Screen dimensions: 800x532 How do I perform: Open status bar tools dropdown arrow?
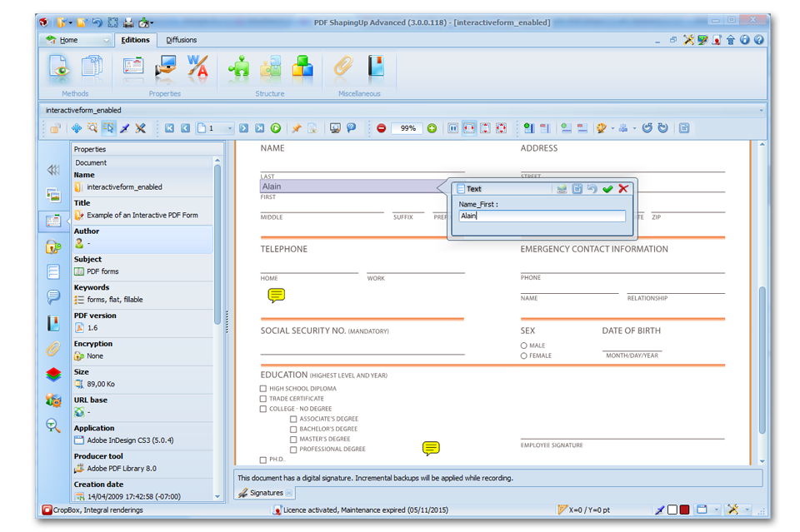[747, 510]
